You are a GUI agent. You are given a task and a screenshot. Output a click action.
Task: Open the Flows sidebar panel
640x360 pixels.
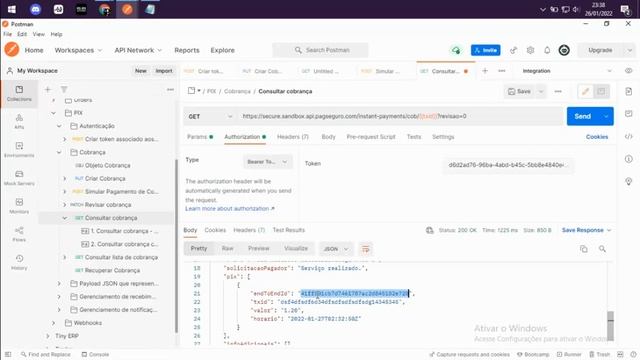pyautogui.click(x=19, y=234)
